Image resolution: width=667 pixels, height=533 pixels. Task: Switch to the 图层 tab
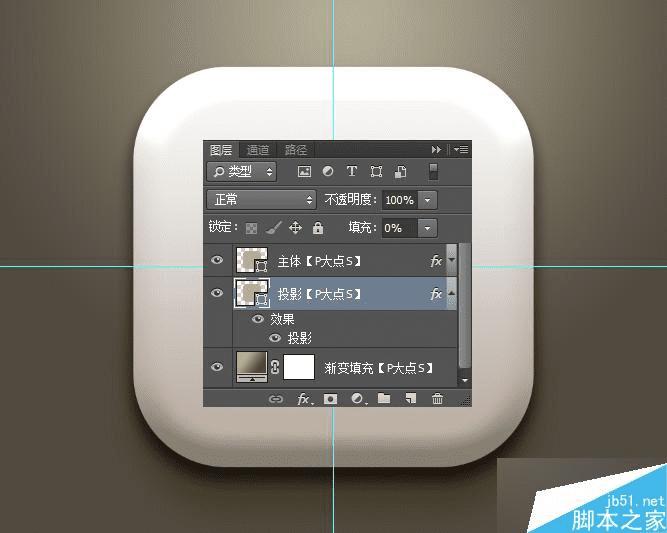tap(221, 150)
